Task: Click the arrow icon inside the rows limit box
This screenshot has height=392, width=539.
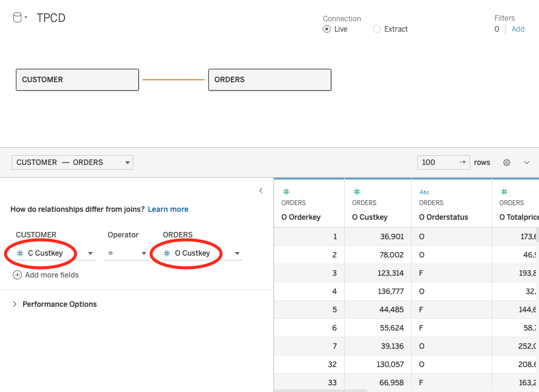Action: 463,162
